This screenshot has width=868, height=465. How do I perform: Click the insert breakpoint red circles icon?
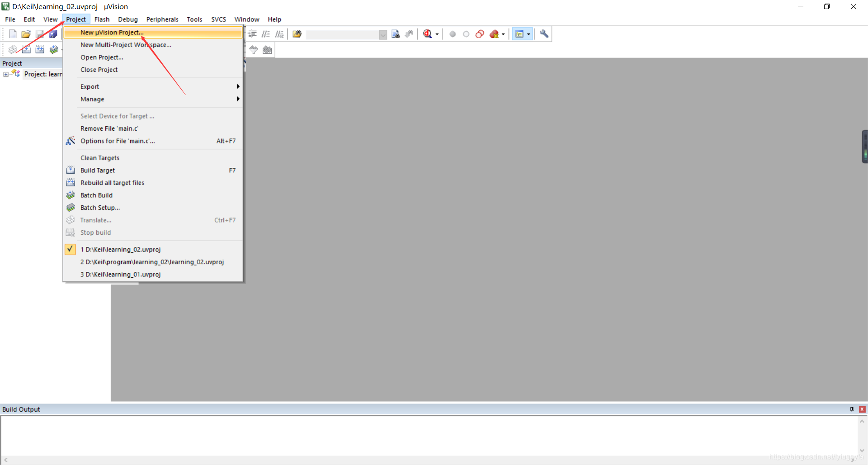[480, 34]
